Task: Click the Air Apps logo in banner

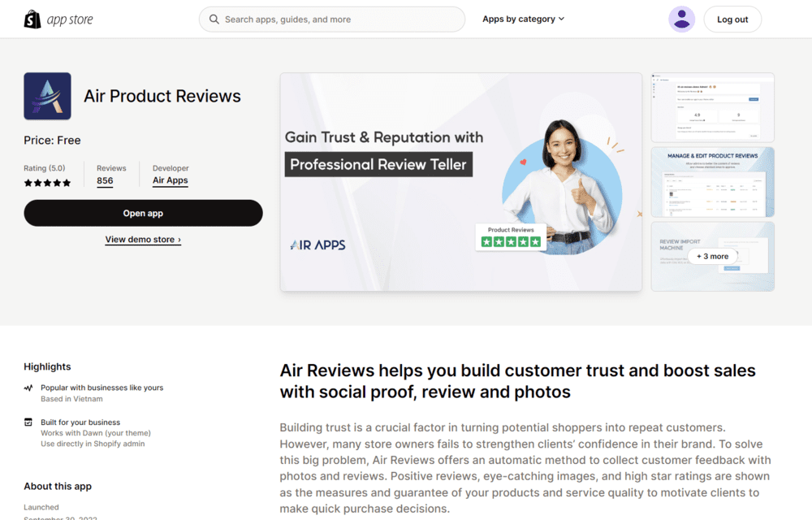Action: (x=317, y=245)
